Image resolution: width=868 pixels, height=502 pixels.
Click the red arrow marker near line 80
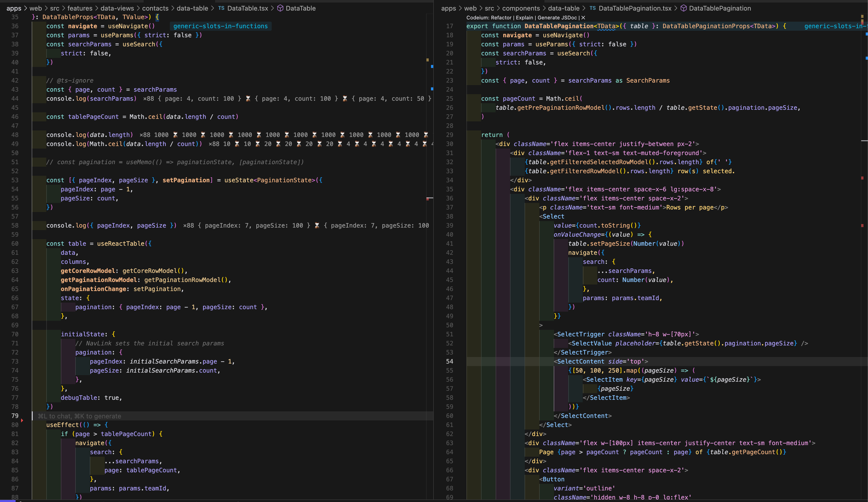pyautogui.click(x=22, y=420)
